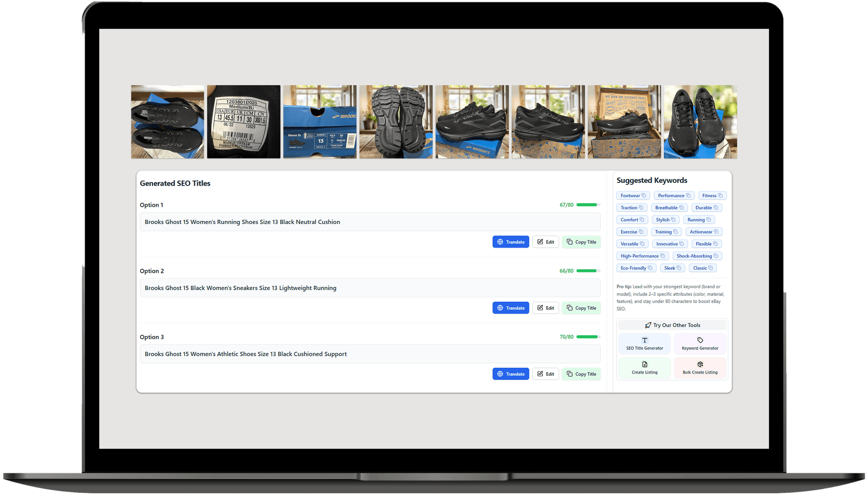Click the Option 3 title text field
This screenshot has height=495, width=868.
coord(369,354)
